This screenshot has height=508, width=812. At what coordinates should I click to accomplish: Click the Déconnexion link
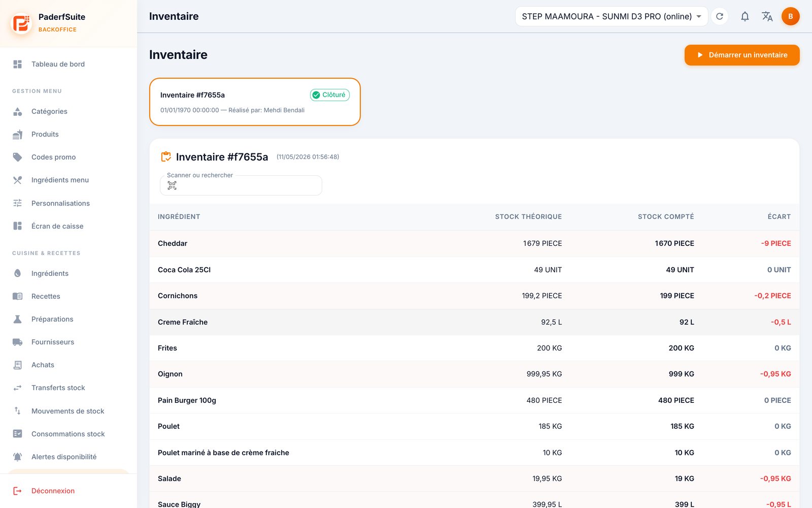53,491
